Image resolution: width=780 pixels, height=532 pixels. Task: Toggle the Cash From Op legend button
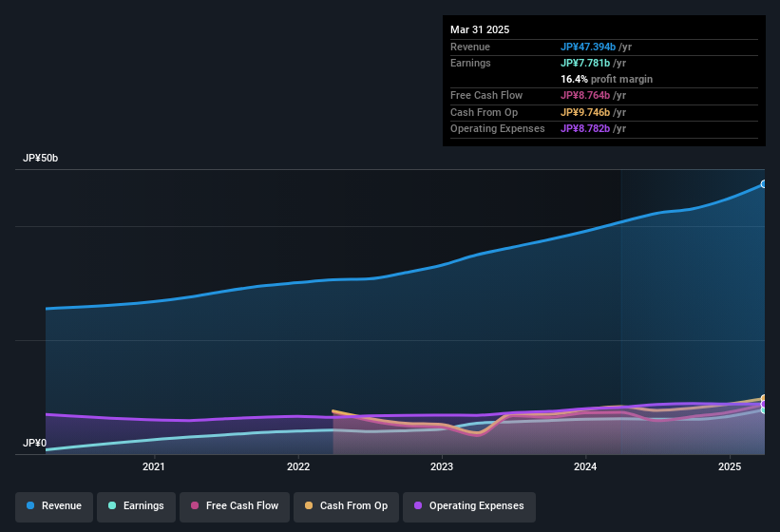click(346, 506)
